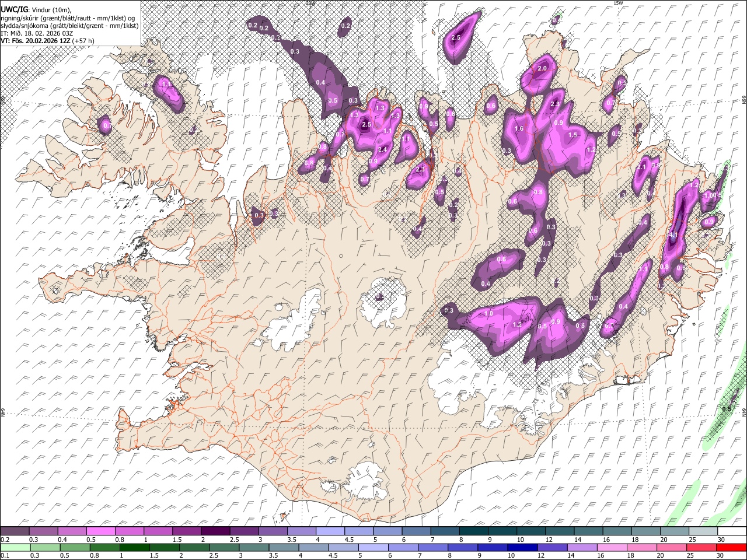The image size is (747, 560).
Task: Click the 15W longitude label along the map's upper border
Action: [x=619, y=3]
